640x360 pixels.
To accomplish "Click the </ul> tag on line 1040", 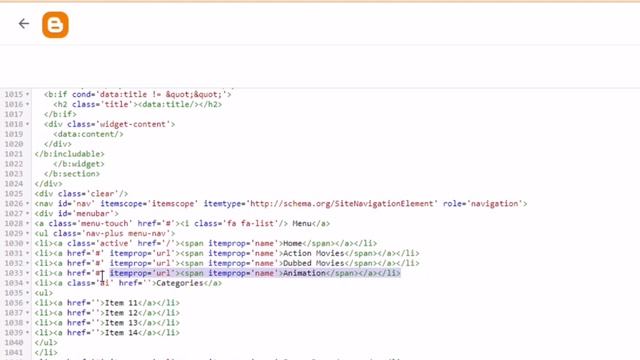I will [46, 342].
